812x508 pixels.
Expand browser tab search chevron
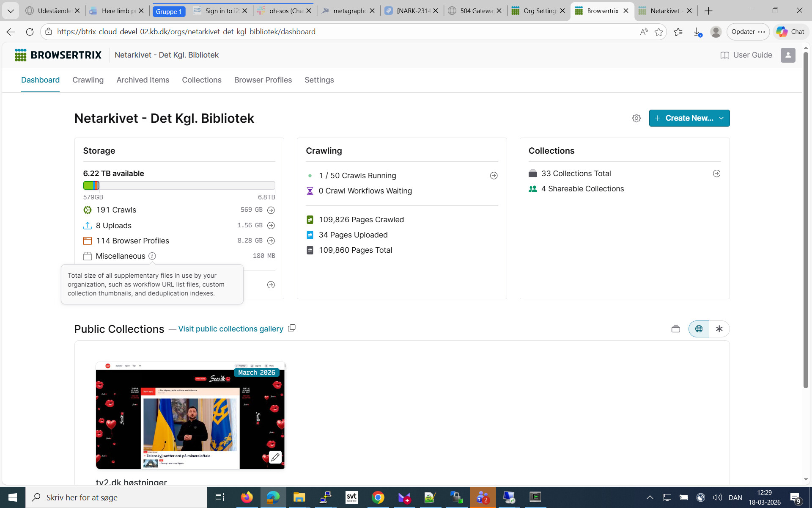point(11,11)
